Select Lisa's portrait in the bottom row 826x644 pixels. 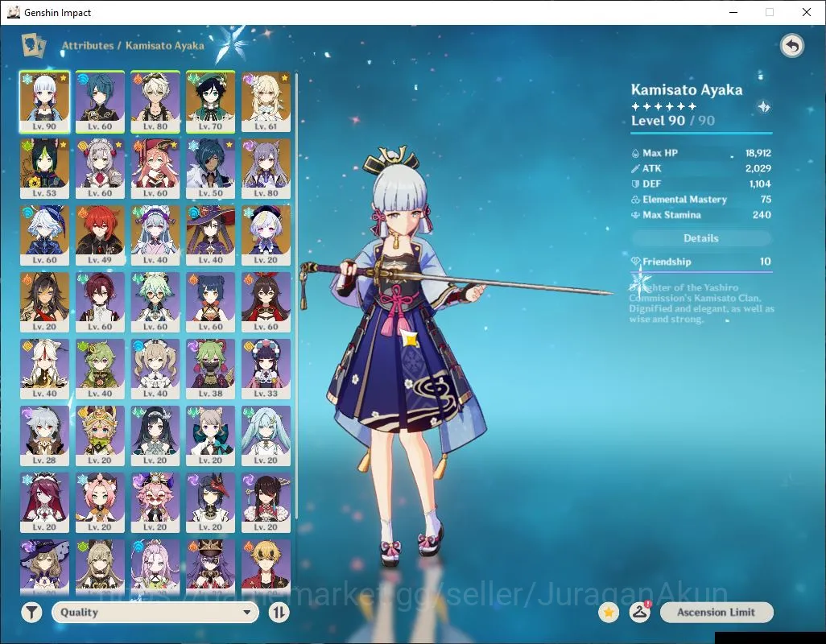click(45, 567)
